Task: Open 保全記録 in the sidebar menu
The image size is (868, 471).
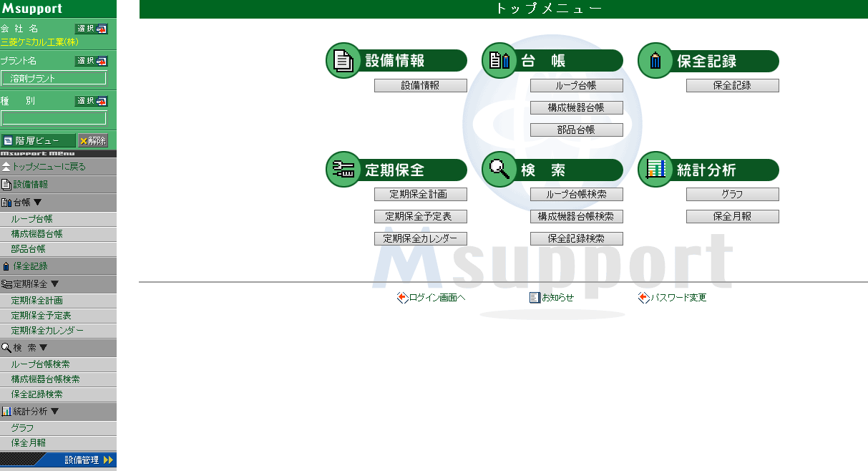Action: [x=29, y=266]
